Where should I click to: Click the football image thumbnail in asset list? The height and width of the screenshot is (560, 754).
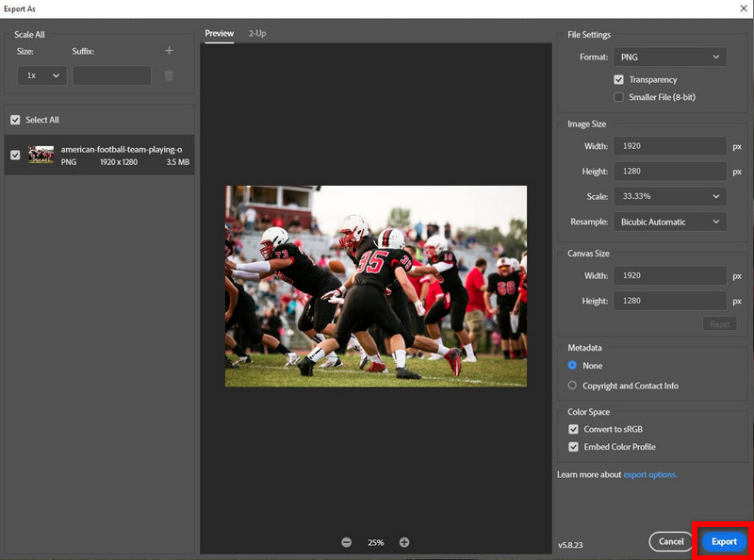[x=41, y=155]
